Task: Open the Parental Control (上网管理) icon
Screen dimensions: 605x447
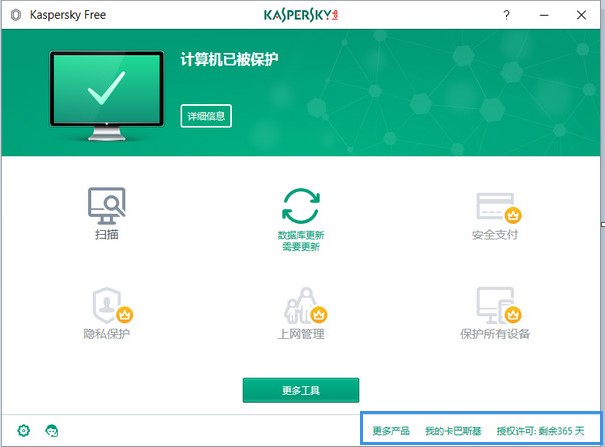Action: tap(305, 305)
